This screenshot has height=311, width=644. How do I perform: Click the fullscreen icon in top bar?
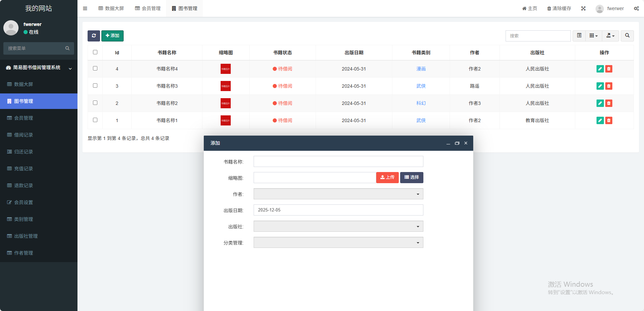(x=583, y=8)
